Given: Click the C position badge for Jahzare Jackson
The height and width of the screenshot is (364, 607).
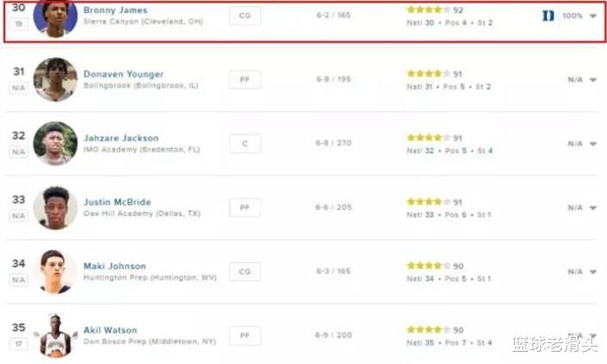Looking at the screenshot, I should [245, 144].
